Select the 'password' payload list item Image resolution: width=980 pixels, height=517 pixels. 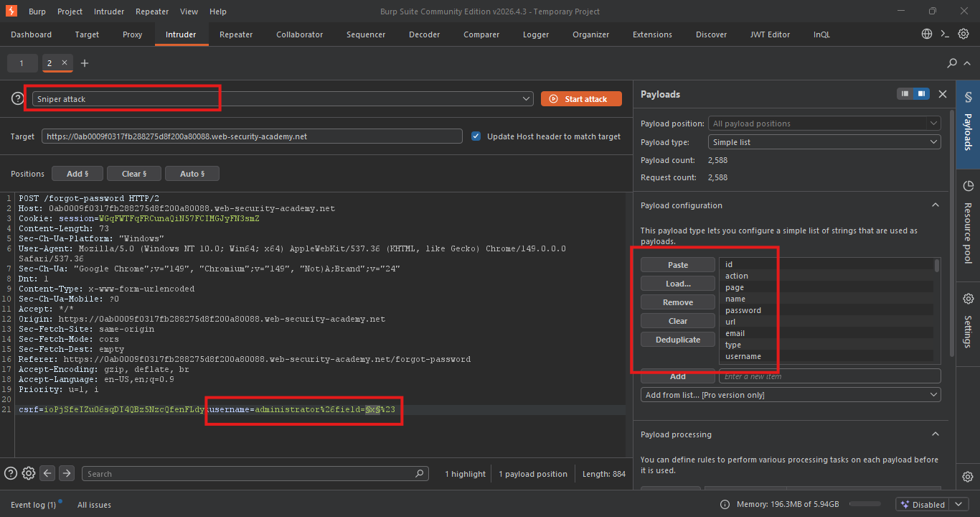coord(826,310)
